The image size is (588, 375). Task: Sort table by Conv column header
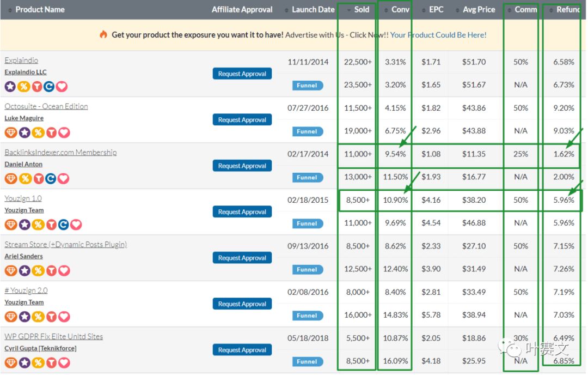[400, 9]
